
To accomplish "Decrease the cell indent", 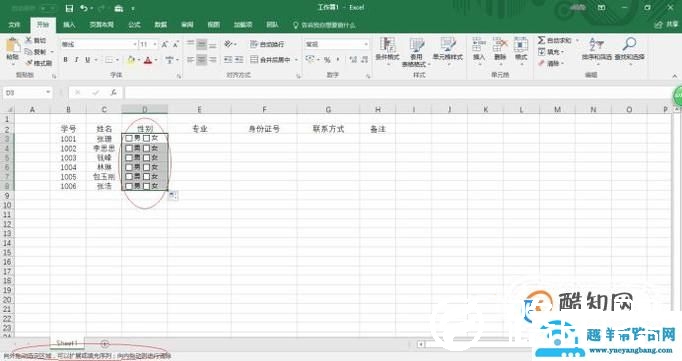I will coord(228,60).
